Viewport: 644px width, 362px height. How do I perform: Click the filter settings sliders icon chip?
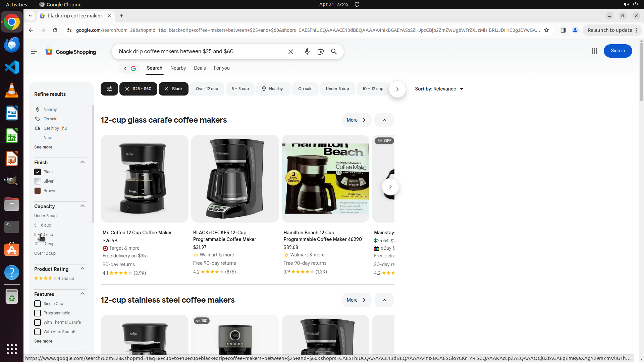click(109, 89)
